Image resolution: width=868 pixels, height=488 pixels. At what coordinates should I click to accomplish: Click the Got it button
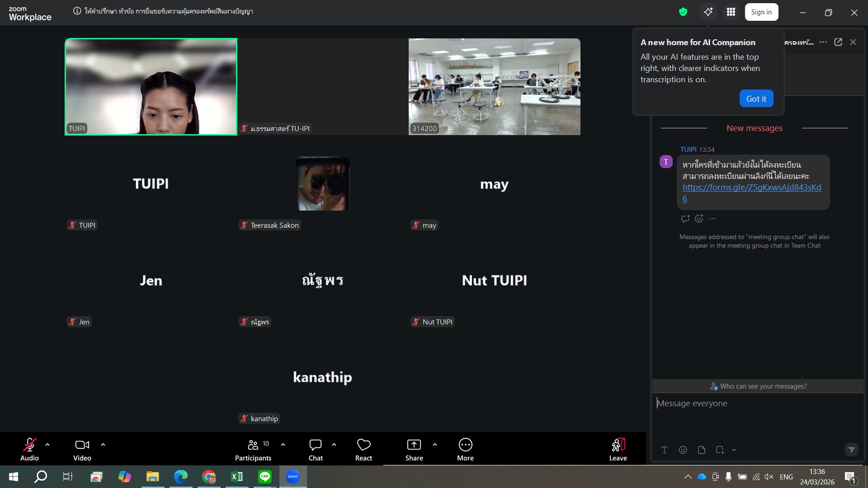point(756,99)
